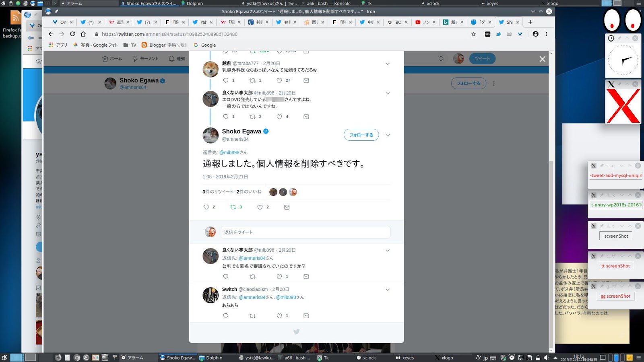Screen dimensions: 644x362
Task: Expand options chevron on エロDVD tweet
Action: tap(388, 93)
